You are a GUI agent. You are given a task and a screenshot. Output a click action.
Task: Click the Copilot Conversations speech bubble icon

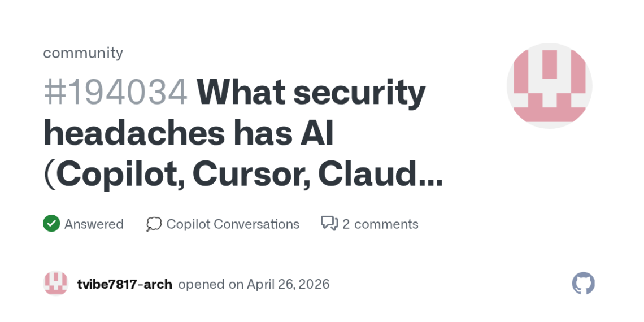pos(154,224)
